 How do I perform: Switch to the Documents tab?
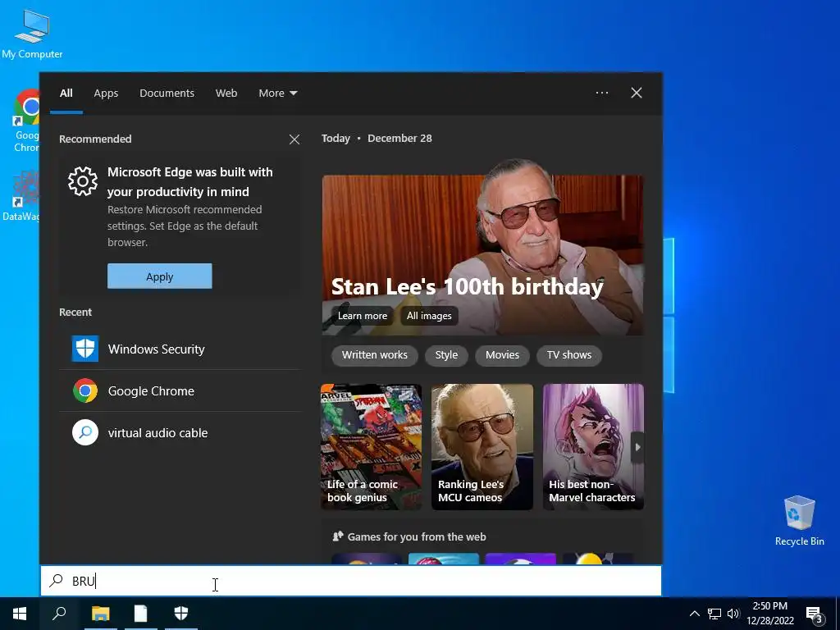point(167,94)
